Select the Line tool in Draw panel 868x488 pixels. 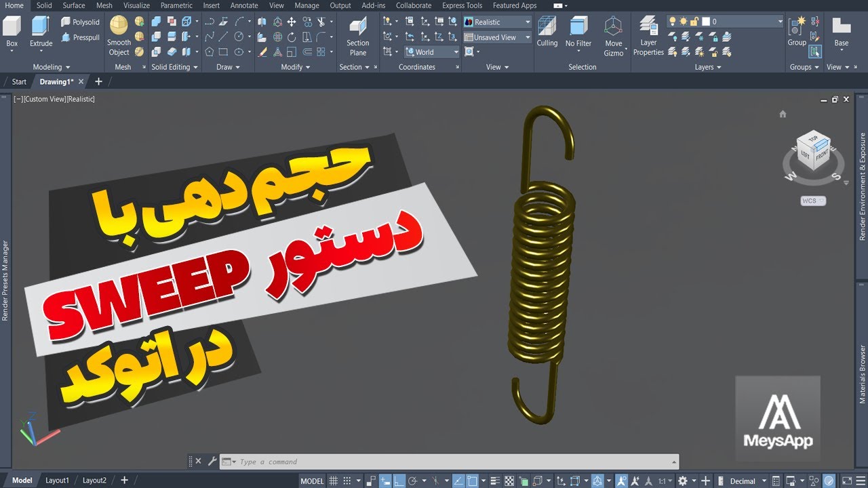click(223, 37)
